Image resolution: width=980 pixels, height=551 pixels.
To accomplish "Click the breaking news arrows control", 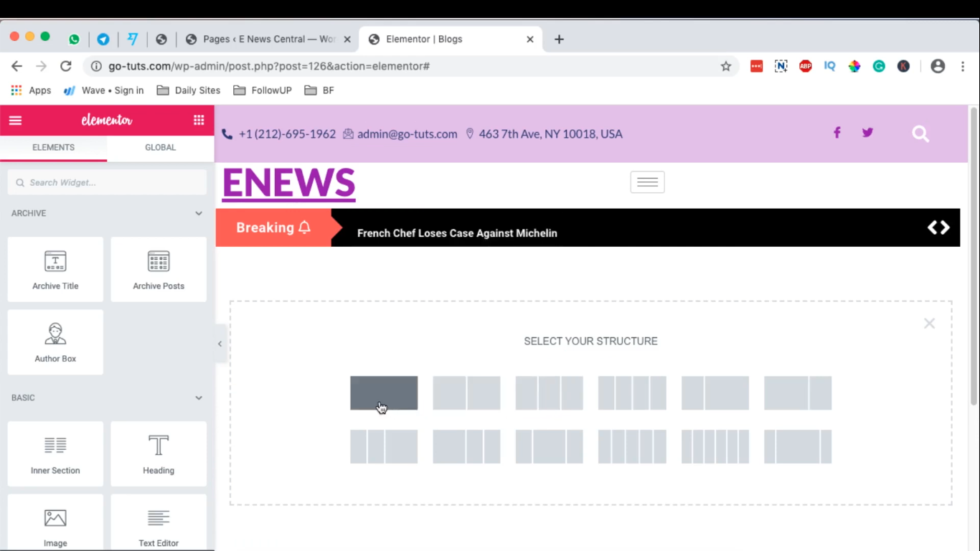I will tap(938, 227).
